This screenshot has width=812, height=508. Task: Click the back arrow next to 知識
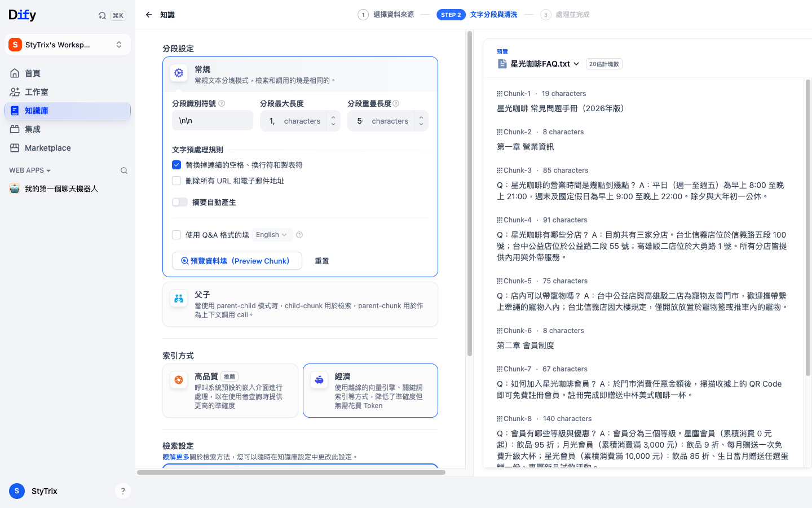pyautogui.click(x=149, y=15)
